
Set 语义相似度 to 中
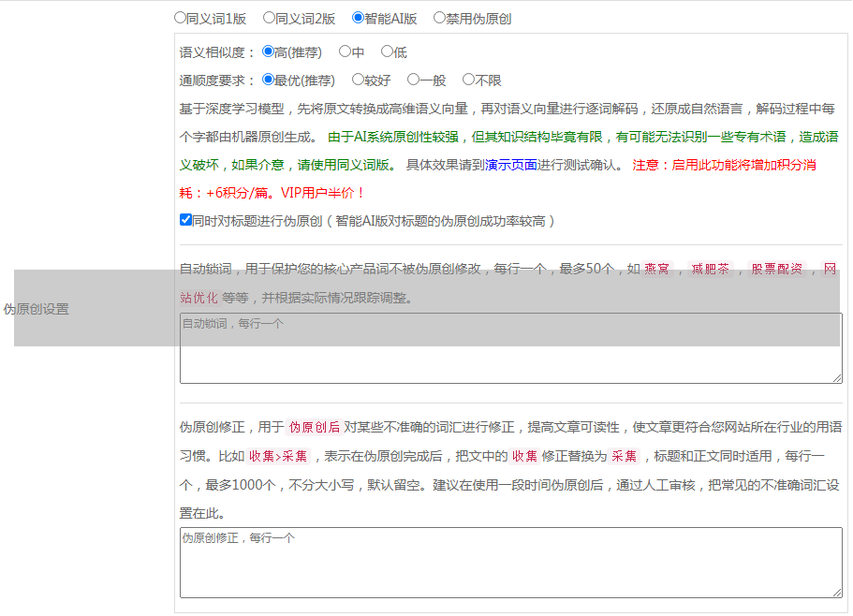pos(345,52)
